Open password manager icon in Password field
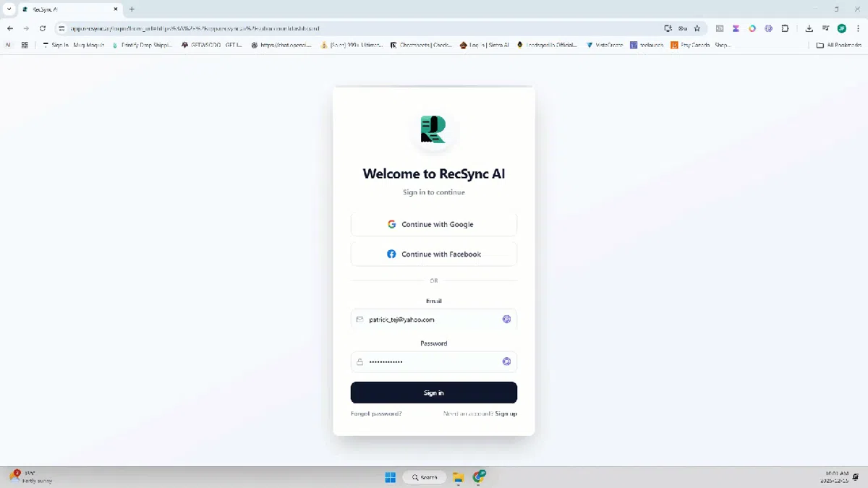868x488 pixels. 506,361
